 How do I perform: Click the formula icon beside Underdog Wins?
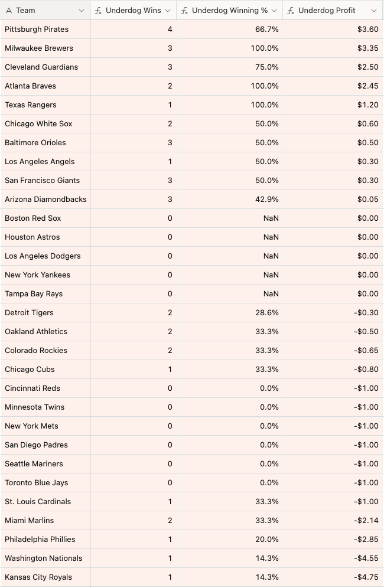(x=99, y=11)
